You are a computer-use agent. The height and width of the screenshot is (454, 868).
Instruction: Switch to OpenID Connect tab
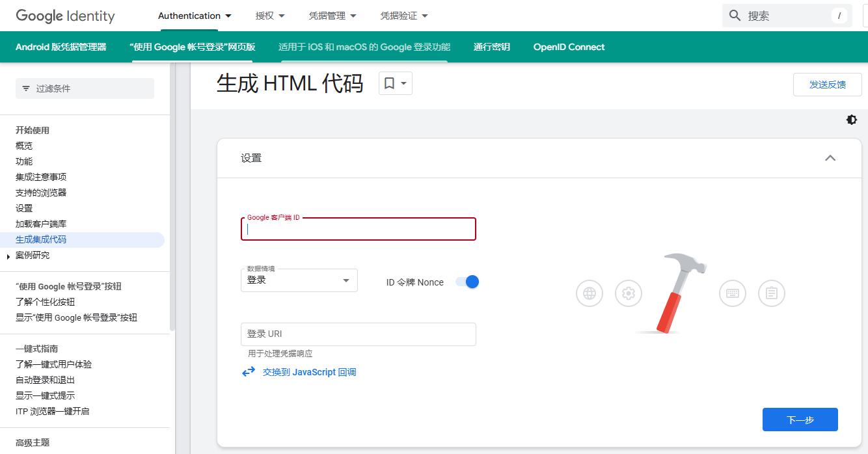click(569, 47)
